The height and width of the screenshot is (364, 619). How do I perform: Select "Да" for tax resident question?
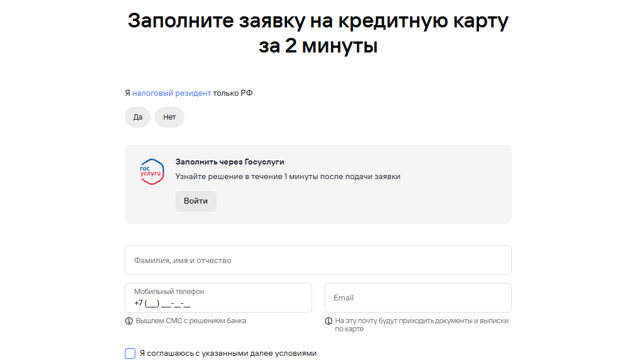tap(138, 117)
